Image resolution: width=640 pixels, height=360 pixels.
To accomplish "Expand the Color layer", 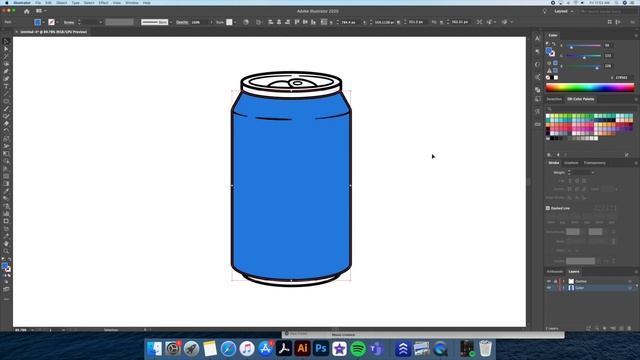I will coord(564,288).
